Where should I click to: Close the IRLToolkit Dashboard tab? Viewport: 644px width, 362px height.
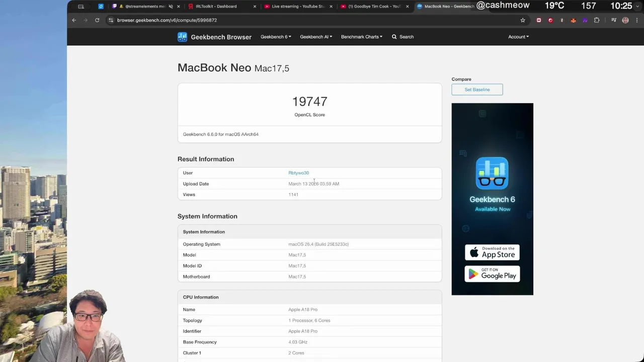click(x=255, y=7)
